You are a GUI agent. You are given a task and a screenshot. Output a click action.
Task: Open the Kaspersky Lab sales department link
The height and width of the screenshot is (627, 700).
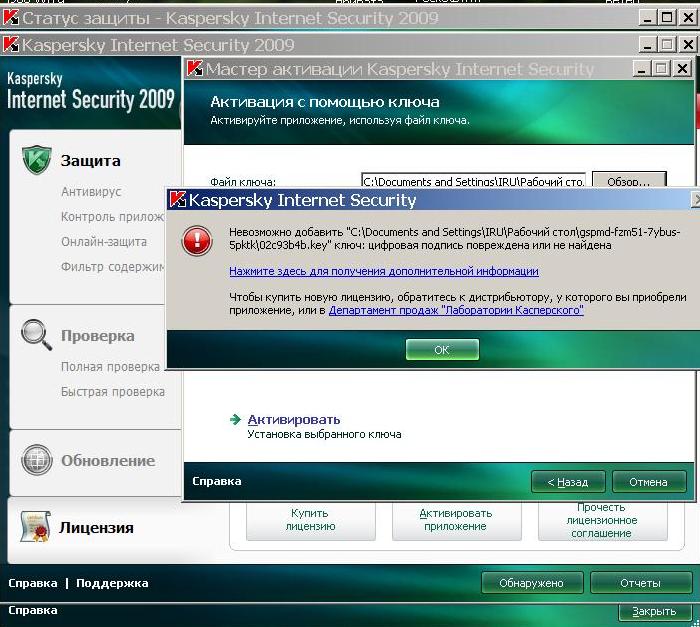point(456,310)
